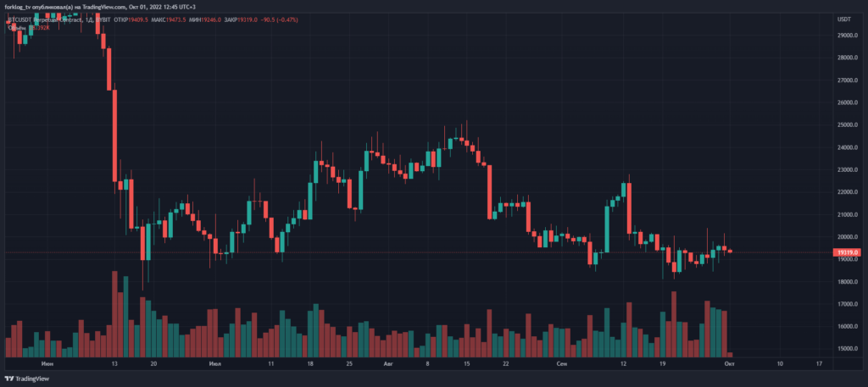The width and height of the screenshot is (868, 387).
Task: Select the 'Авг' month marker on time axis
Action: click(388, 363)
